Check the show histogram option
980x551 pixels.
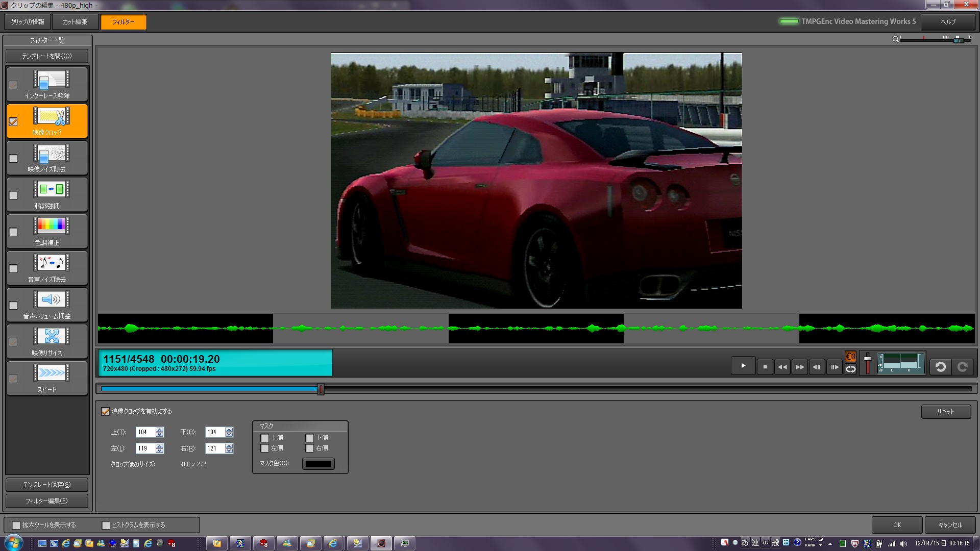coord(106,525)
